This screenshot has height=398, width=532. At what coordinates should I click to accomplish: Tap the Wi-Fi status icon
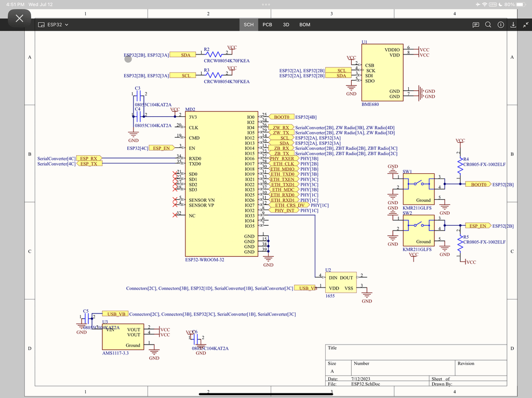tap(485, 4)
